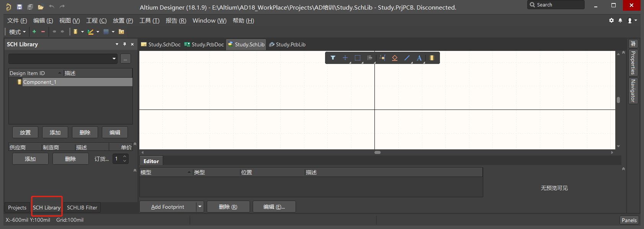Click the title bar Search field
Image resolution: width=644 pixels, height=229 pixels.
click(x=556, y=5)
